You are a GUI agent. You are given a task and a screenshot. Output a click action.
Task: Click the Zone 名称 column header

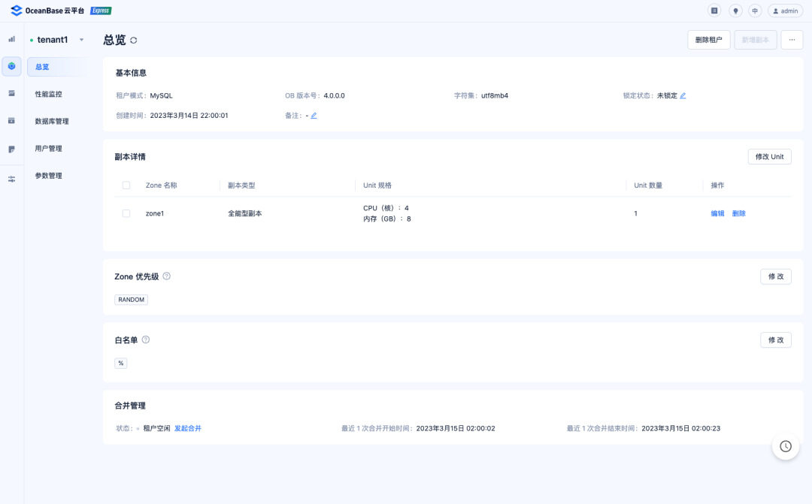[x=161, y=186]
